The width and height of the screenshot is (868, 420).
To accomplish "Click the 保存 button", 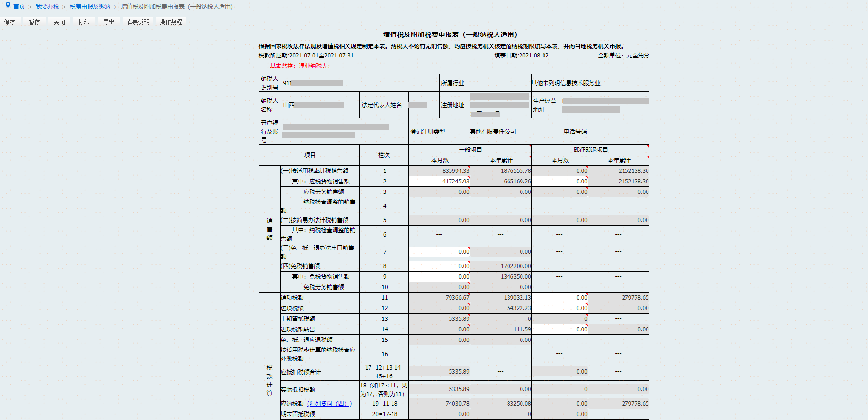I will point(10,22).
